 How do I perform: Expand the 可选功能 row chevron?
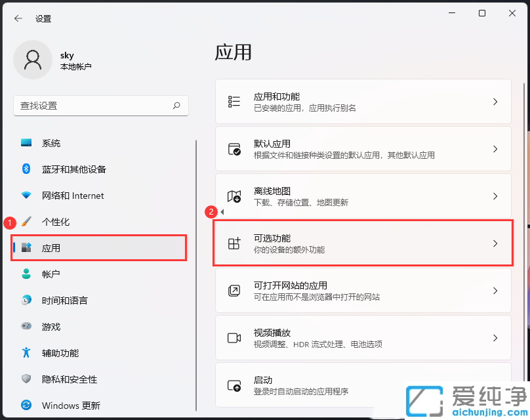point(495,243)
